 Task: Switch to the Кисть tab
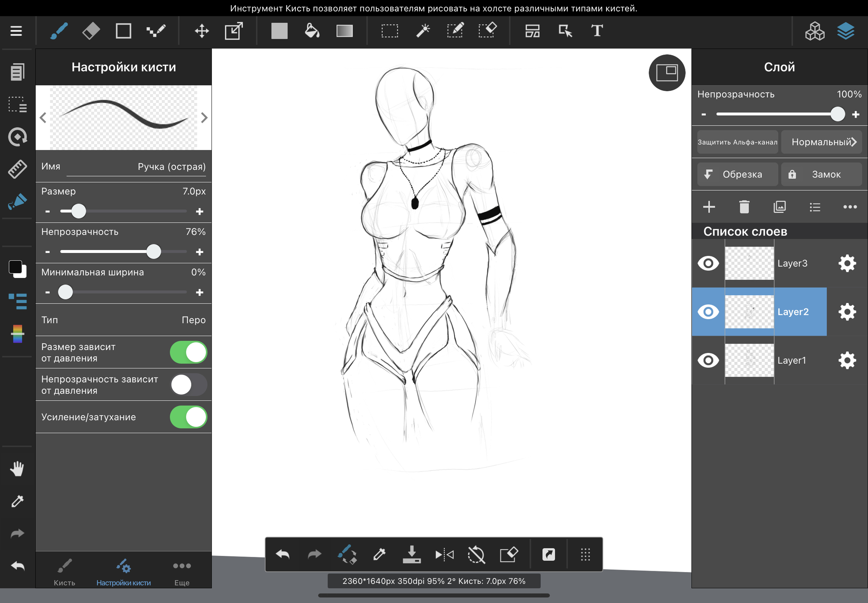pyautogui.click(x=64, y=572)
